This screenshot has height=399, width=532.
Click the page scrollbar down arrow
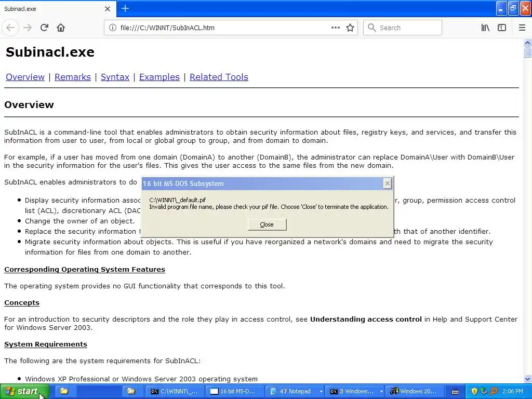point(527,379)
